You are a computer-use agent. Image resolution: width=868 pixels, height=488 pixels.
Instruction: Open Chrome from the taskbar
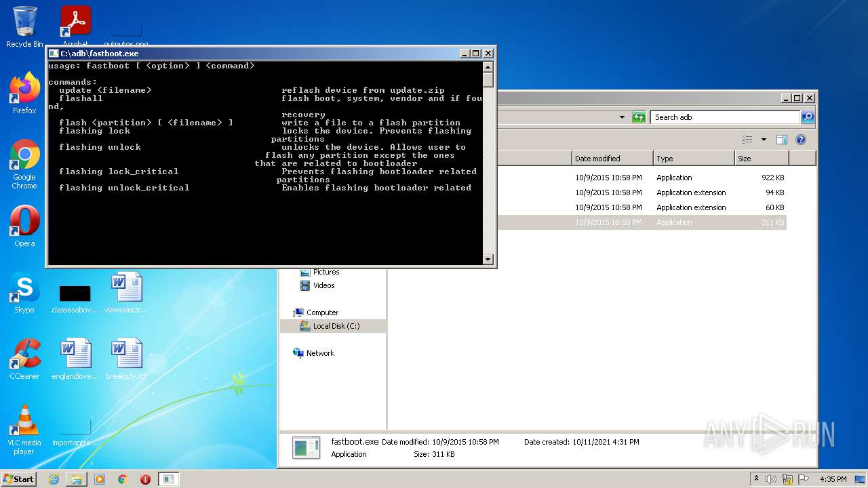(123, 479)
